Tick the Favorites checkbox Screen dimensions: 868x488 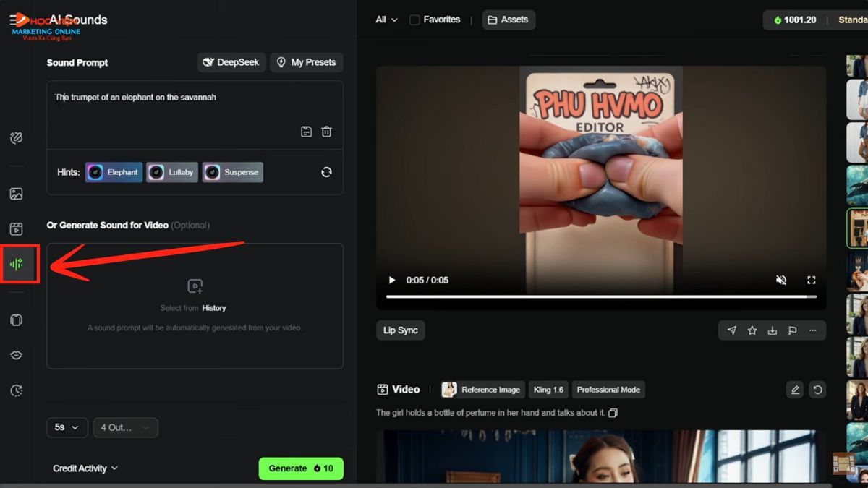tap(414, 20)
